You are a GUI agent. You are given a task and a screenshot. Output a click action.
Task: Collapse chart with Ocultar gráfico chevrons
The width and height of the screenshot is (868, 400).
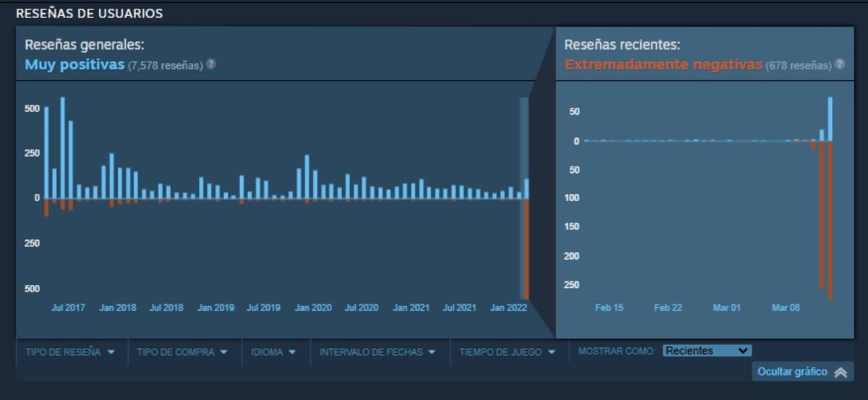pos(841,373)
